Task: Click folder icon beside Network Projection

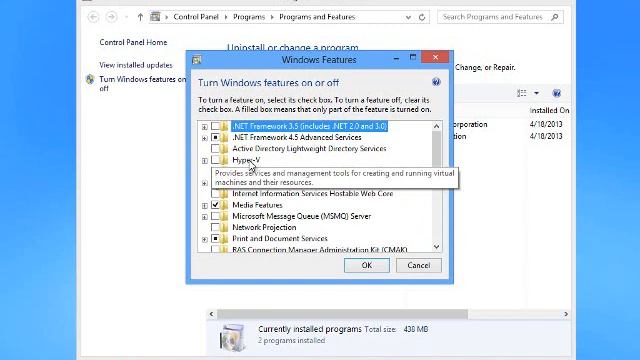Action: point(224,227)
